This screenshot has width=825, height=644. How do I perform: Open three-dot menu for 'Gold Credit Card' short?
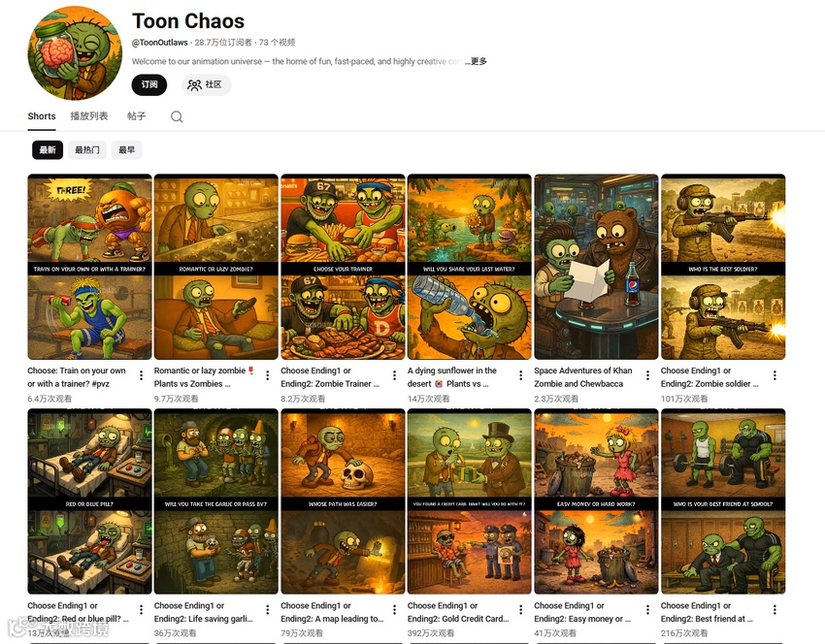[x=521, y=610]
